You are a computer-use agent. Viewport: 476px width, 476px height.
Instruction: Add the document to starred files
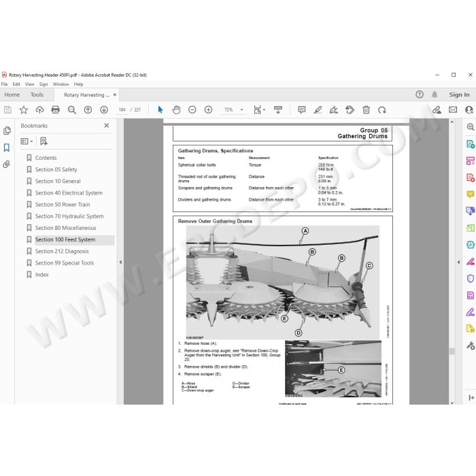(24, 110)
